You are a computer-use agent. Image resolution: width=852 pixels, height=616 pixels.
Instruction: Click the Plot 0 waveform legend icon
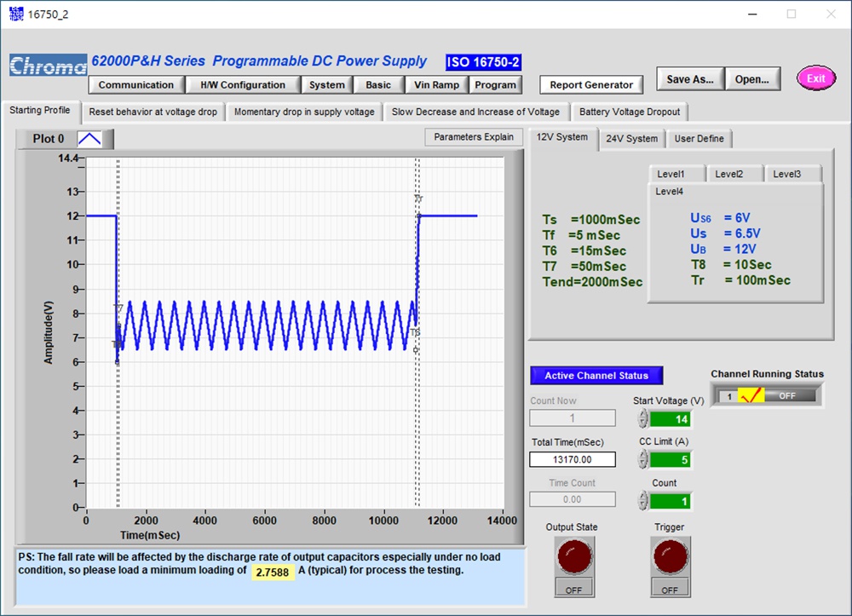click(89, 139)
